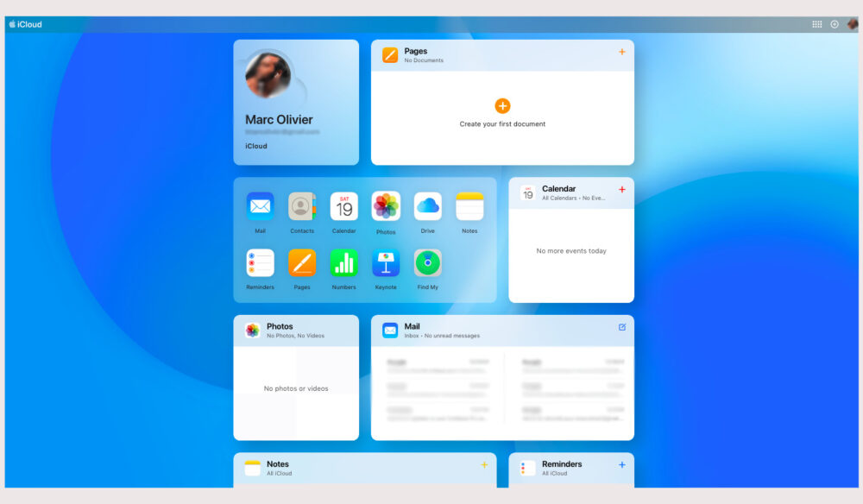Screen dimensions: 863x504
Task: Click the circled plus icon in top bar
Action: [835, 24]
